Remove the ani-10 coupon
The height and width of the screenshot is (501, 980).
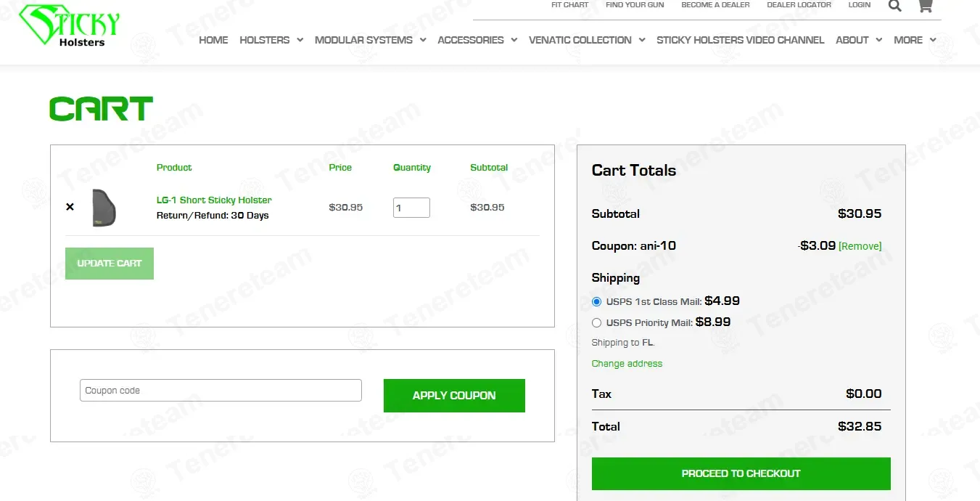click(860, 246)
